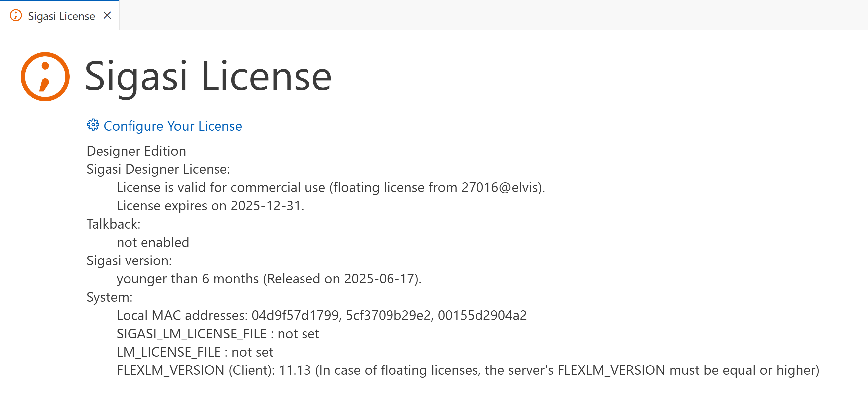This screenshot has height=418, width=868.
Task: Click the LM_LICENSE_FILE not set line
Action: point(195,352)
